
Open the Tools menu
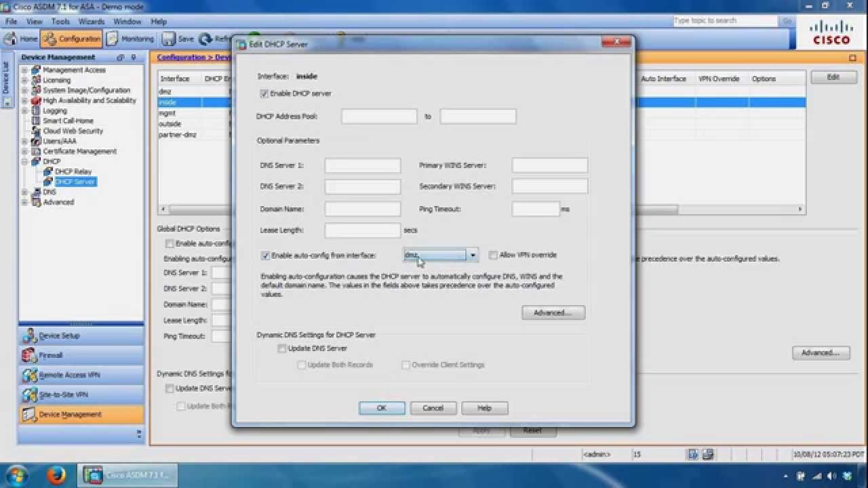click(60, 22)
